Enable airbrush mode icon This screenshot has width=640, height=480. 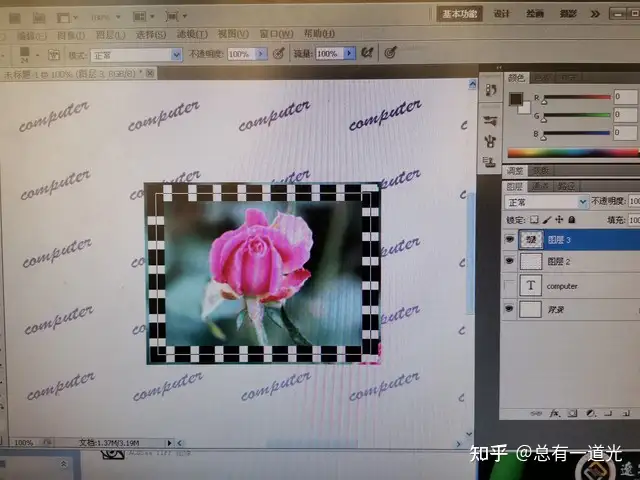[367, 52]
